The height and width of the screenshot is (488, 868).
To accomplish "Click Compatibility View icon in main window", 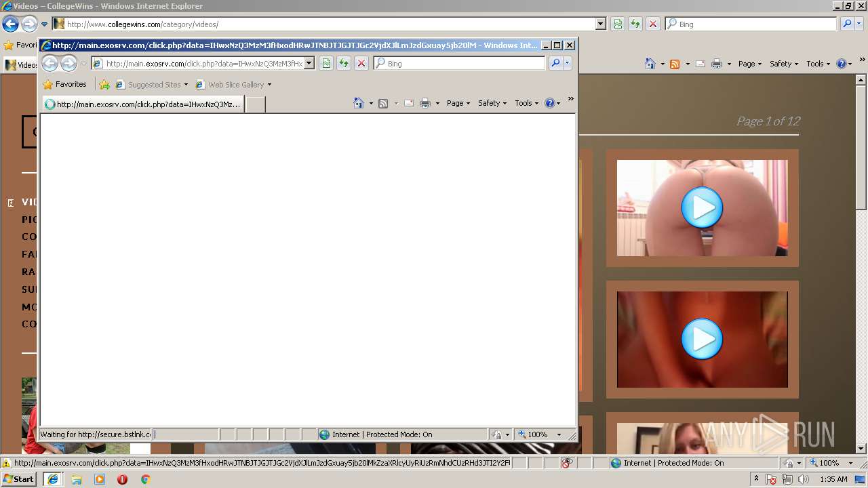I will (618, 24).
